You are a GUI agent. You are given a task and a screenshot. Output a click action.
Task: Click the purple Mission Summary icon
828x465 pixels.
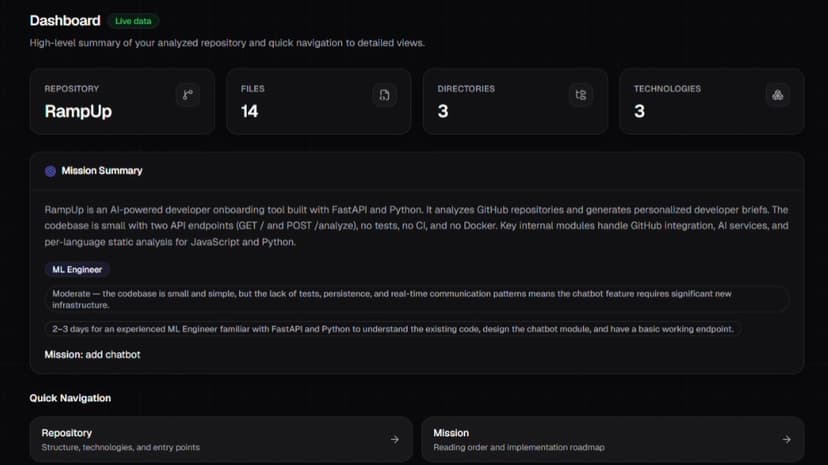50,171
